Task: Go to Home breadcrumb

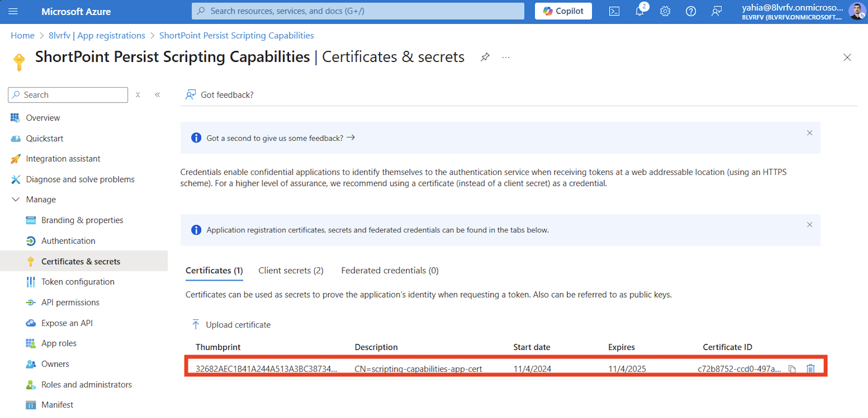Action: pyautogui.click(x=23, y=35)
